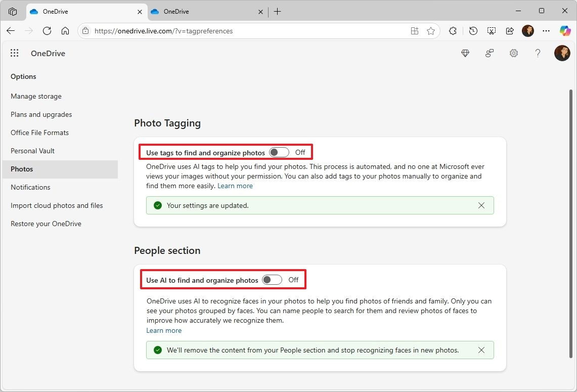Select Manage storage in Options sidebar
The width and height of the screenshot is (577, 392).
point(36,96)
